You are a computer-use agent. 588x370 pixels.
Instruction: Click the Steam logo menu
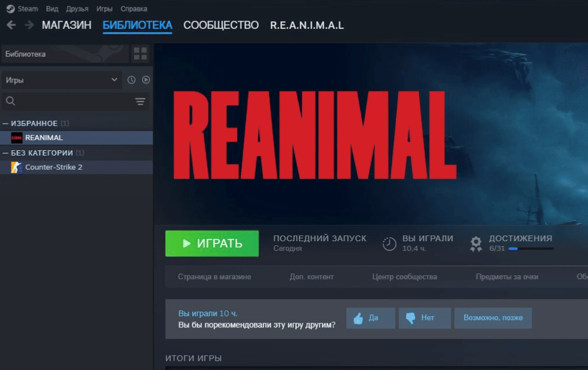22,9
